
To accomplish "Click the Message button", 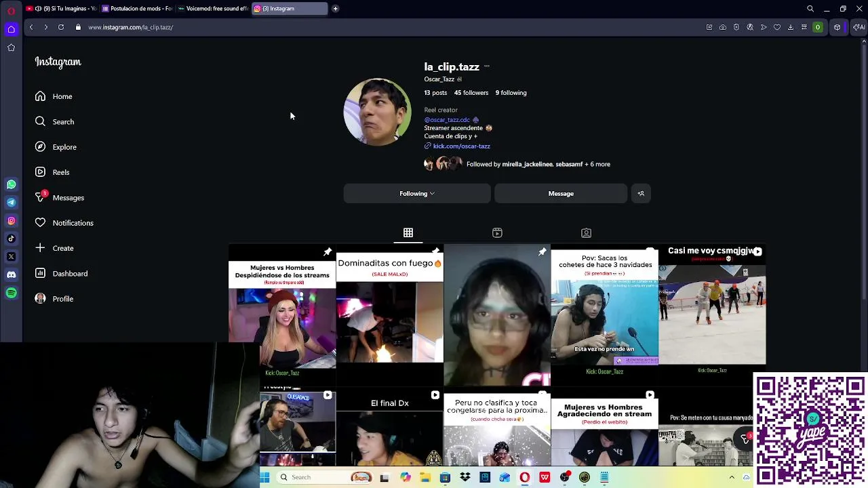I will [x=561, y=194].
